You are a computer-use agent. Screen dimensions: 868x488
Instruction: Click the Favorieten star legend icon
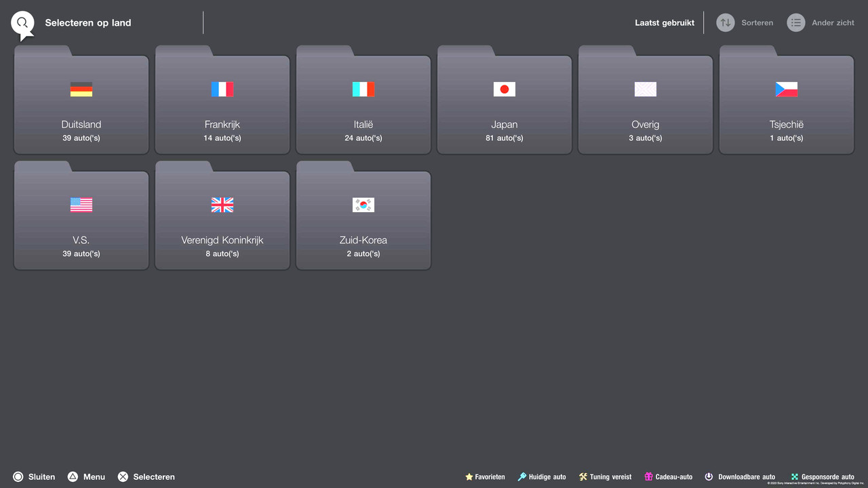[x=469, y=477]
